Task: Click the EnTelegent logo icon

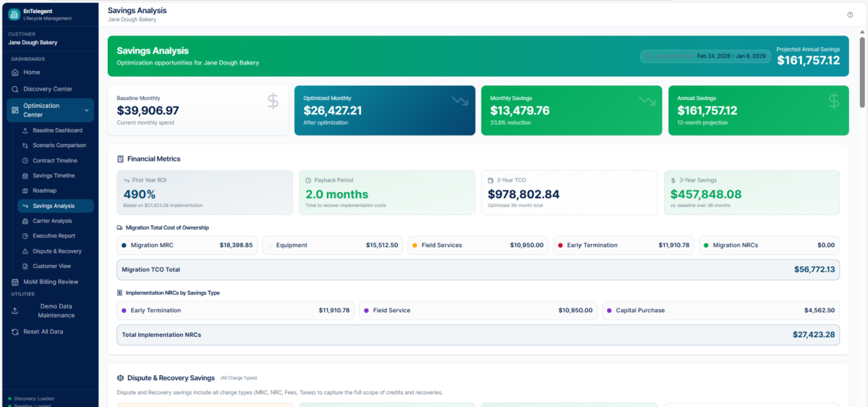Action: coord(14,14)
